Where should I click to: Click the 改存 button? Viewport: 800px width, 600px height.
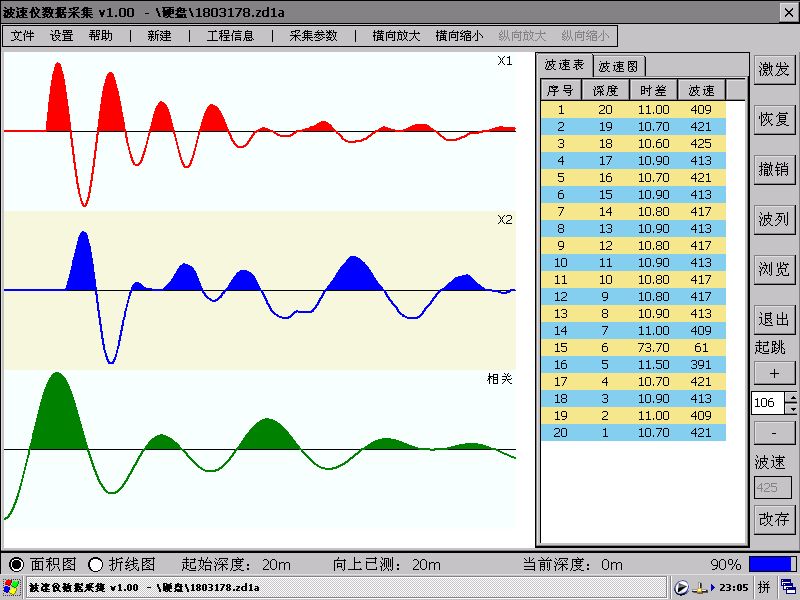tap(774, 519)
